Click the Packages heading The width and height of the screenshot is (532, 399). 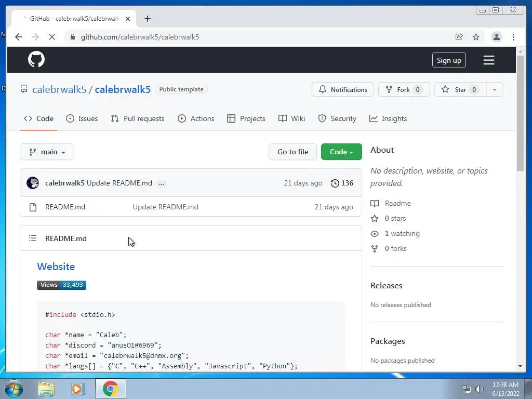(x=388, y=341)
